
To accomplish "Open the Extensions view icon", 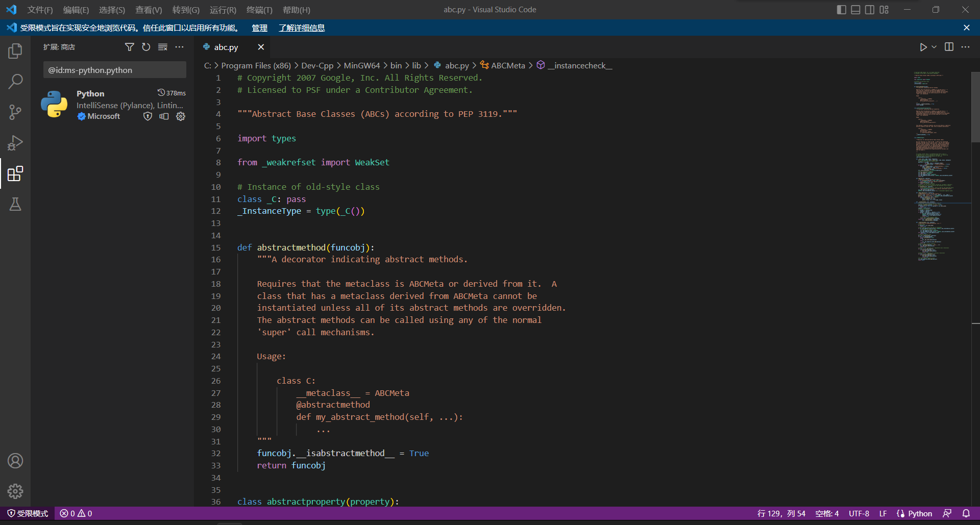I will pos(15,173).
